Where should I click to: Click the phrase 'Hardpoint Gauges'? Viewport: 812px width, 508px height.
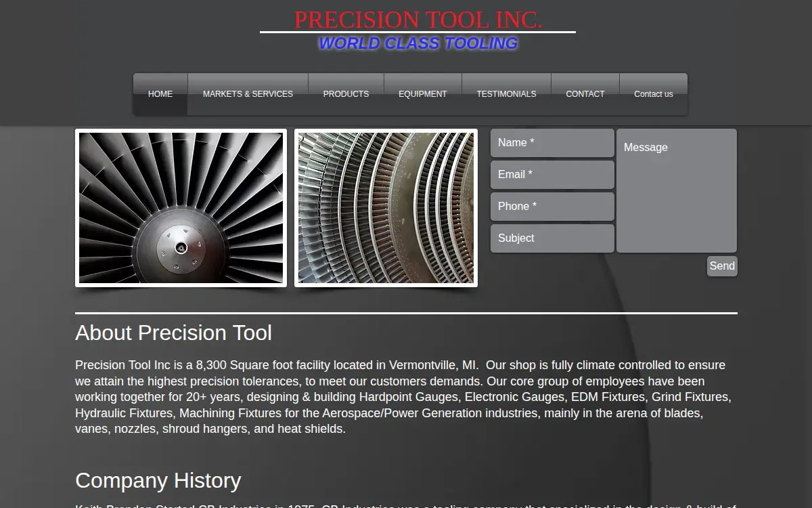click(x=410, y=397)
